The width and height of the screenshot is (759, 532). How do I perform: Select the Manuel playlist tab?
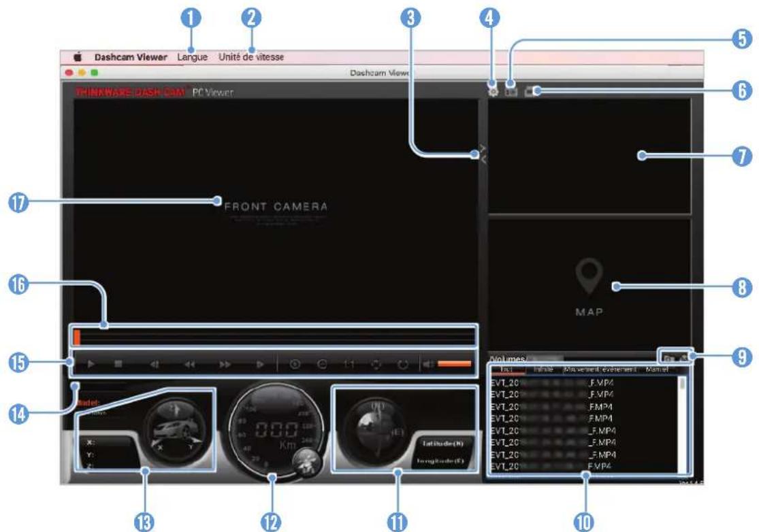click(657, 369)
